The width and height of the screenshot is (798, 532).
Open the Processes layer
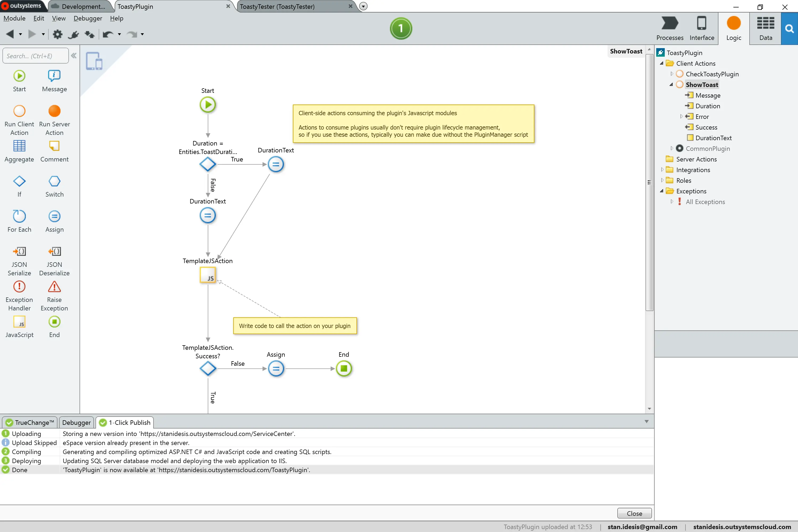click(670, 28)
